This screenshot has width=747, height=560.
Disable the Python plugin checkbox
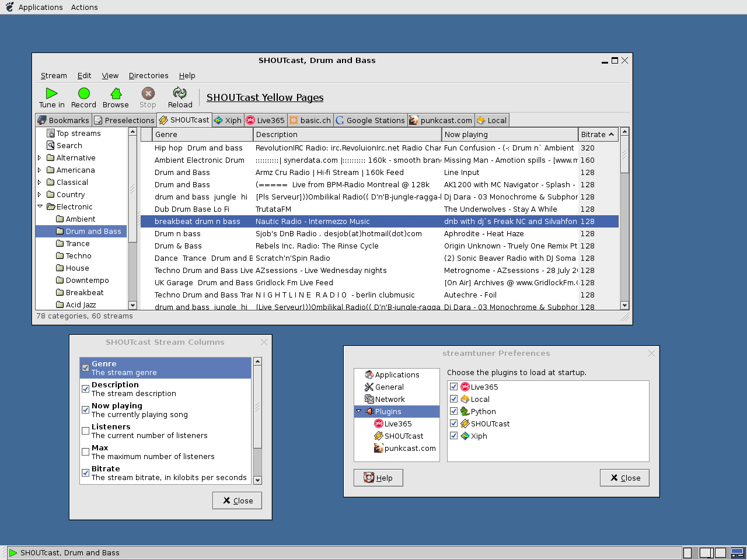coord(453,411)
